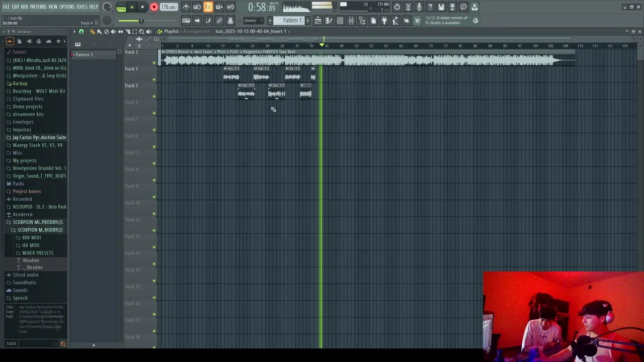This screenshot has height=362, width=644.
Task: Open the FILE menu
Action: point(6,7)
